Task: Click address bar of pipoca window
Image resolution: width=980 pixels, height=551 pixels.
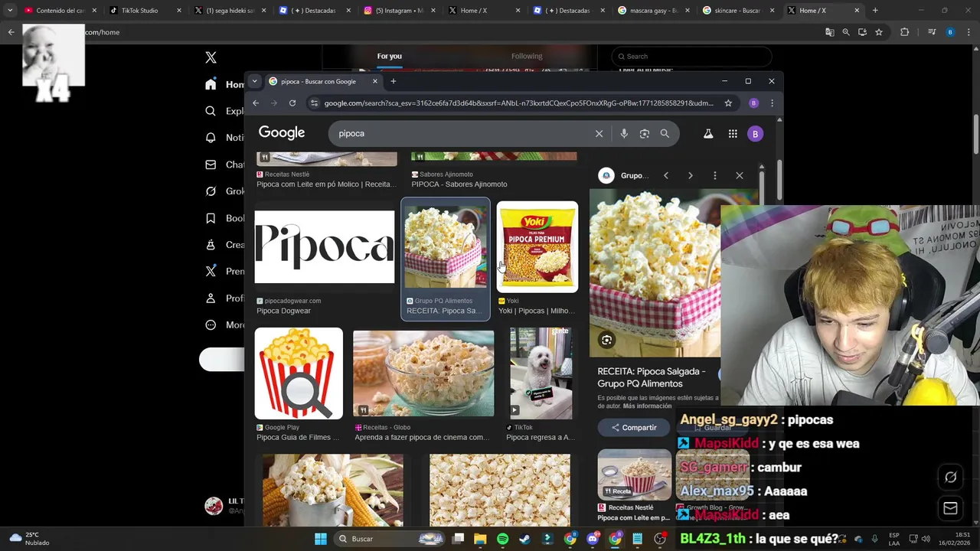Action: click(x=518, y=103)
